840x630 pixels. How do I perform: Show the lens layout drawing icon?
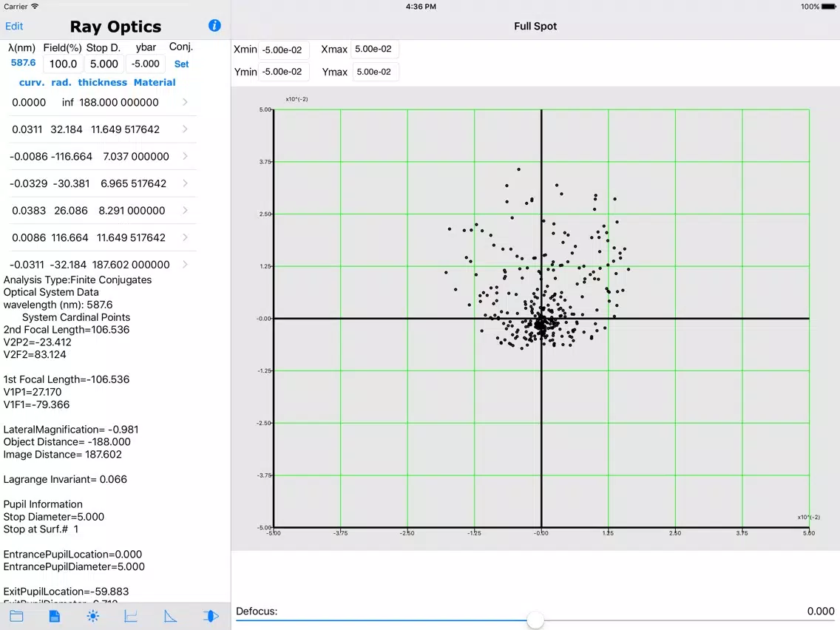[x=211, y=616]
